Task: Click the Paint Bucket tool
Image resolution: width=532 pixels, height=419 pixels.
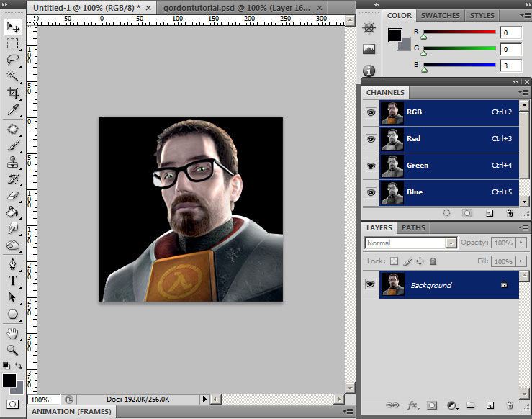Action: (13, 212)
